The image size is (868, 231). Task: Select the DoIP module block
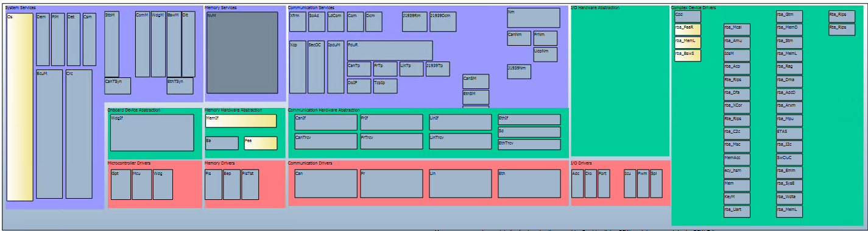[x=359, y=86]
